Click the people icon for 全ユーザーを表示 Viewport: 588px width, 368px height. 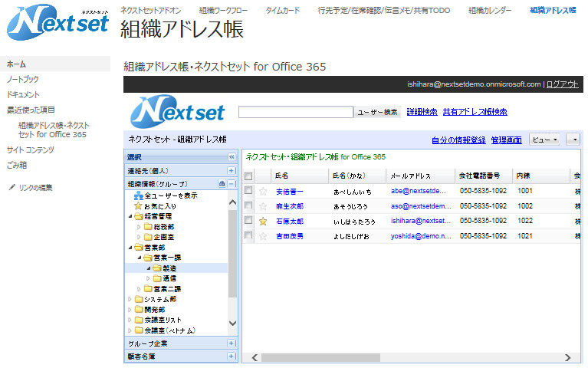pyautogui.click(x=139, y=195)
